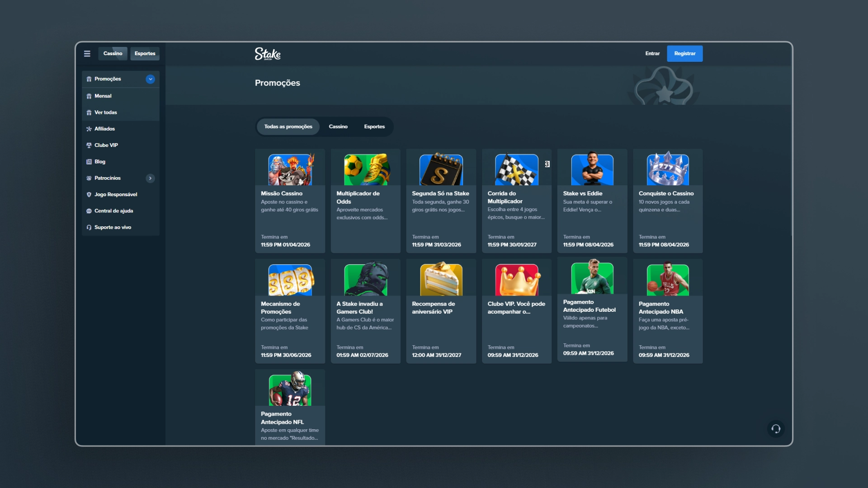This screenshot has height=488, width=868.
Task: Open live support headset icon
Action: click(776, 429)
